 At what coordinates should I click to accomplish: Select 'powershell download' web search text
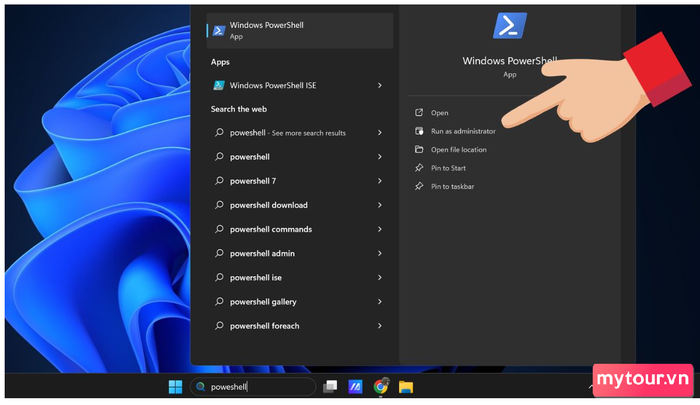click(269, 205)
